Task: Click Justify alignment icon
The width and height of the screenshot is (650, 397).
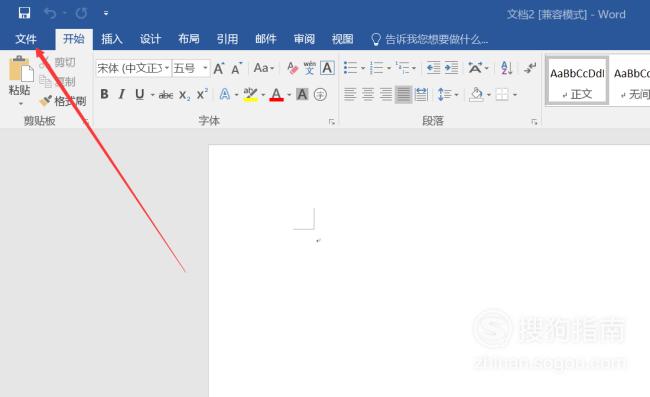Action: 403,94
